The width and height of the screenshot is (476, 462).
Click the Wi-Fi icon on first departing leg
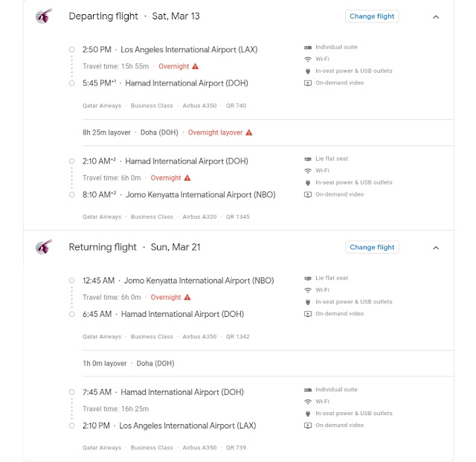(308, 60)
